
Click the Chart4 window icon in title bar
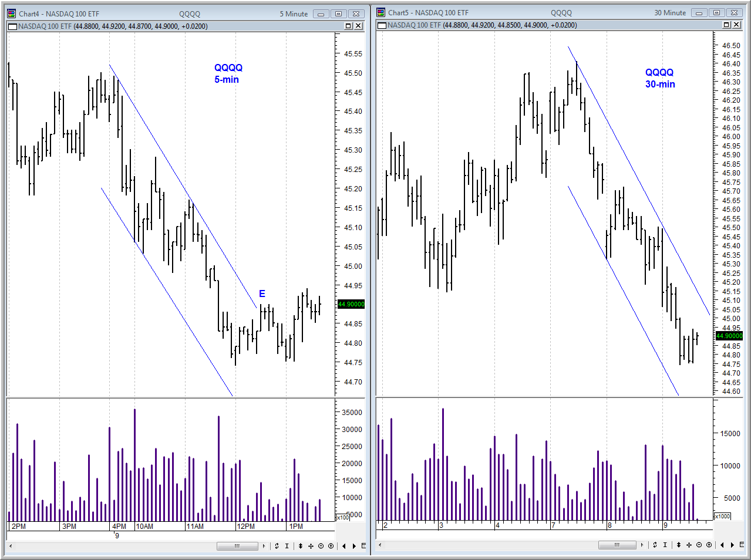click(11, 13)
